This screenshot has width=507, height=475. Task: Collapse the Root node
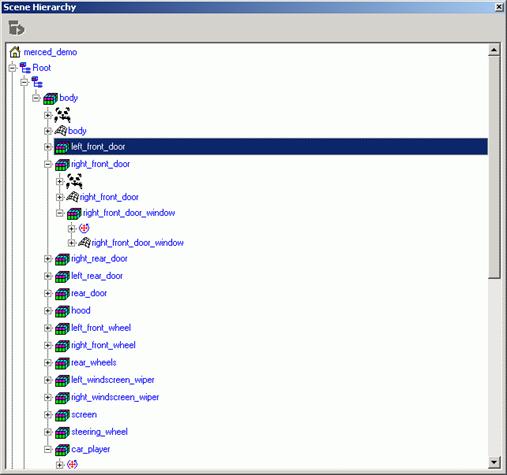pyautogui.click(x=13, y=68)
